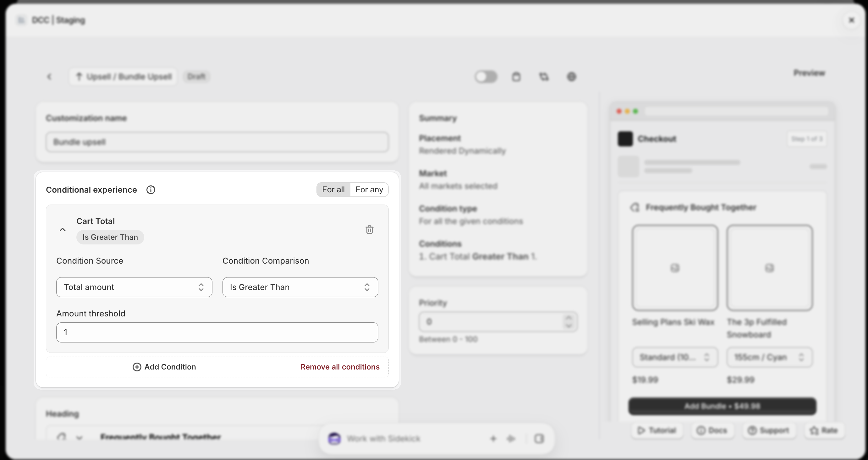The height and width of the screenshot is (460, 868).
Task: Open the Standard variant dropdown in preview
Action: pyautogui.click(x=675, y=357)
